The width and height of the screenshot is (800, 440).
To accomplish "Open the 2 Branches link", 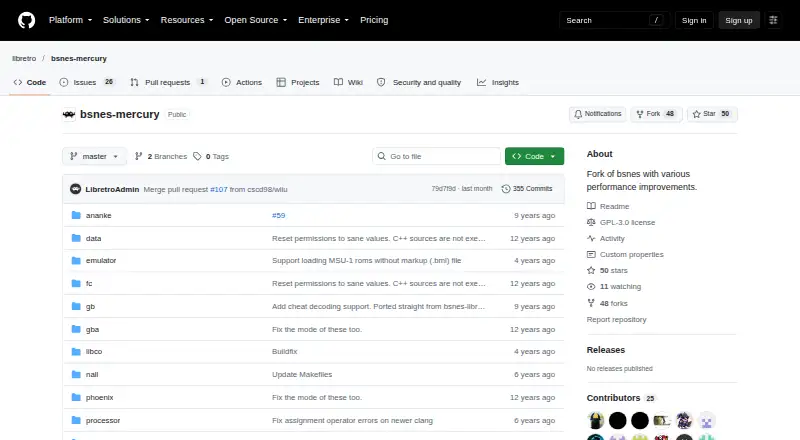I will (161, 156).
